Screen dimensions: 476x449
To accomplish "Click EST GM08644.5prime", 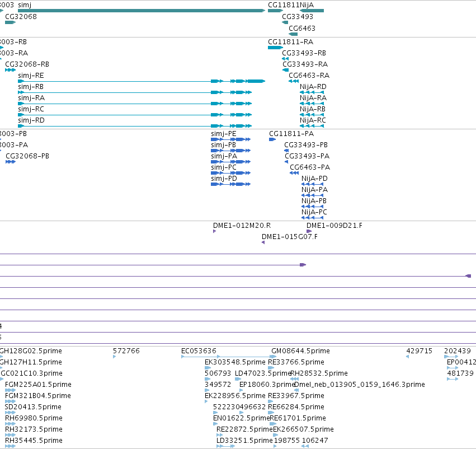I will coord(274,357).
